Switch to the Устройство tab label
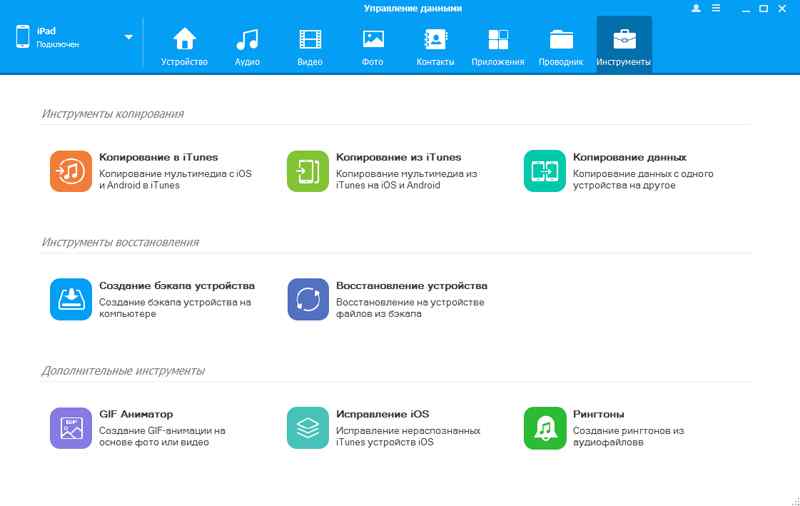The width and height of the screenshot is (800, 506). tap(184, 62)
